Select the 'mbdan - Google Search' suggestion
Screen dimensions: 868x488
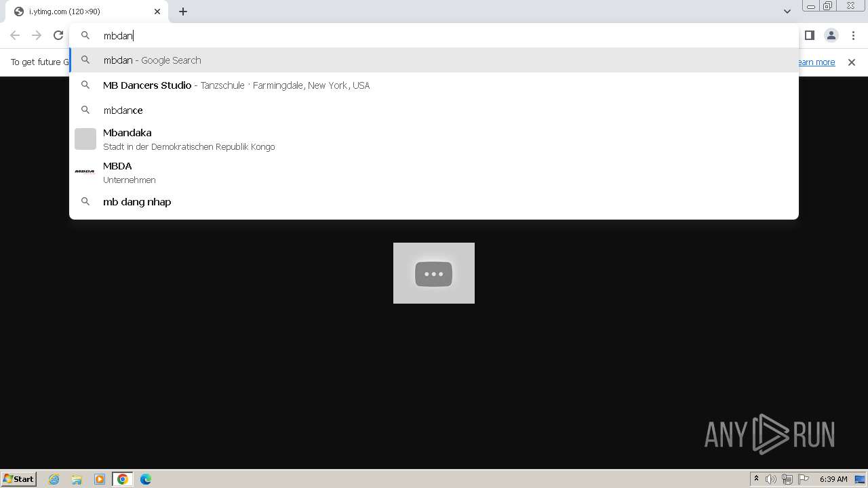point(434,60)
